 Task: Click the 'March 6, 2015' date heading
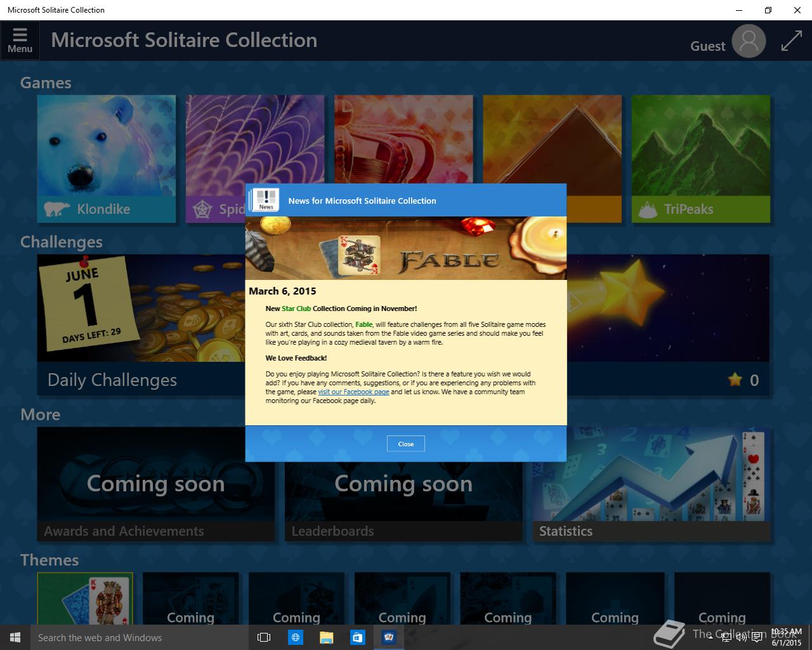click(282, 291)
